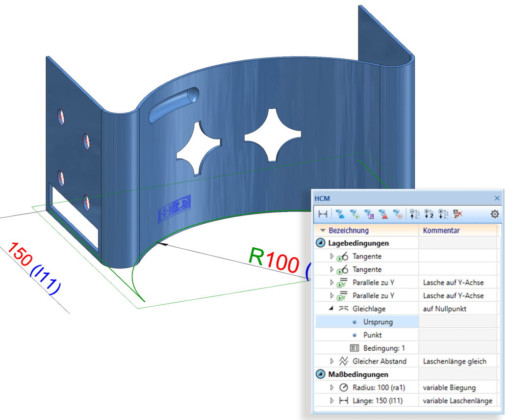Expand the Radius: 100 (ra1) entry
This screenshot has width=510, height=420.
point(332,388)
